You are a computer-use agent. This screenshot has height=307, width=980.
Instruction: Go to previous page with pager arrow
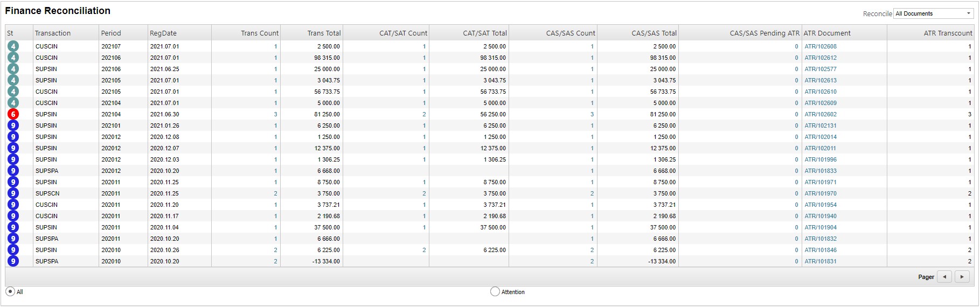click(944, 277)
